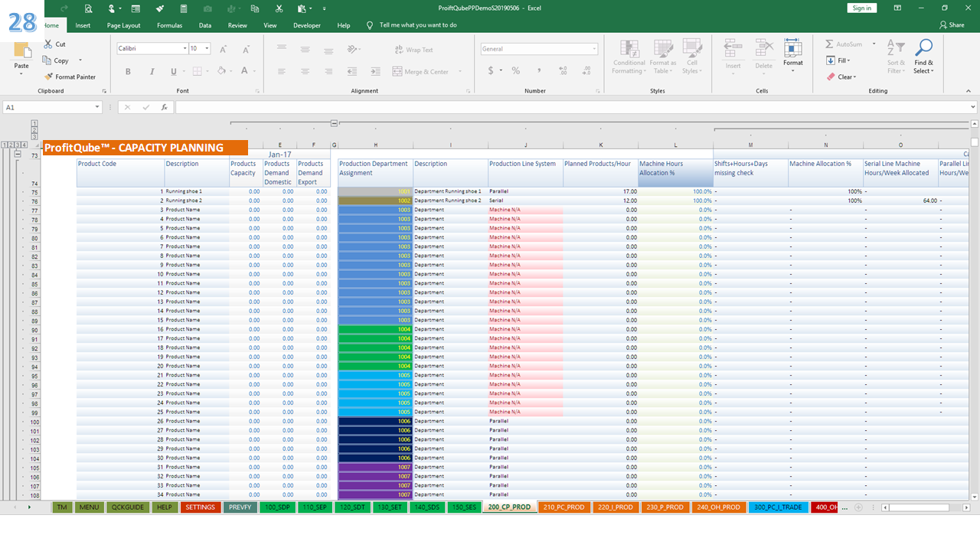Image resolution: width=980 pixels, height=551 pixels.
Task: Switch to the 210_PC_PROD sheet tab
Action: coord(563,507)
